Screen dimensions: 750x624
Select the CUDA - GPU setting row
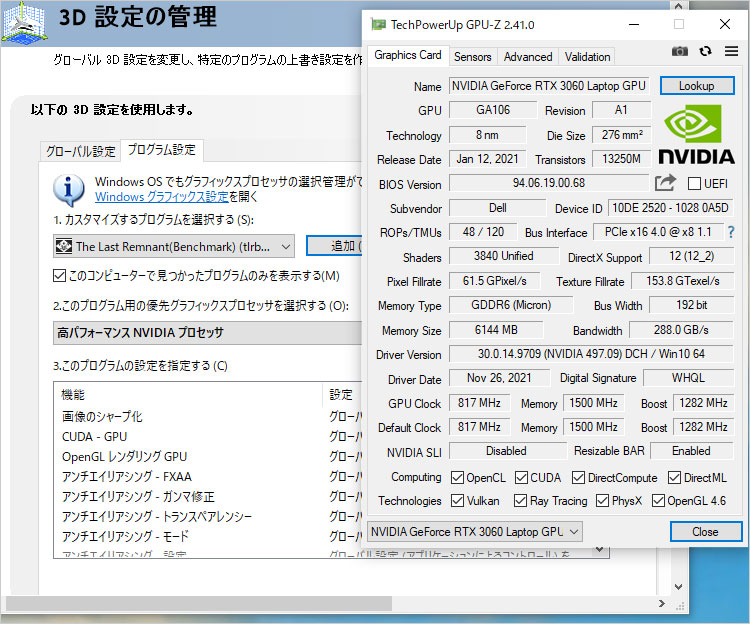pyautogui.click(x=208, y=437)
